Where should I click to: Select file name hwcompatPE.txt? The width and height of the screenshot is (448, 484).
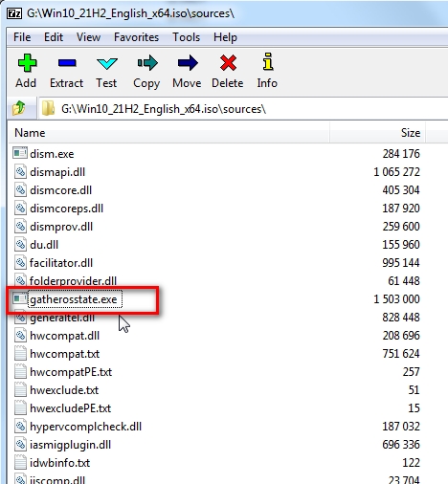(71, 372)
